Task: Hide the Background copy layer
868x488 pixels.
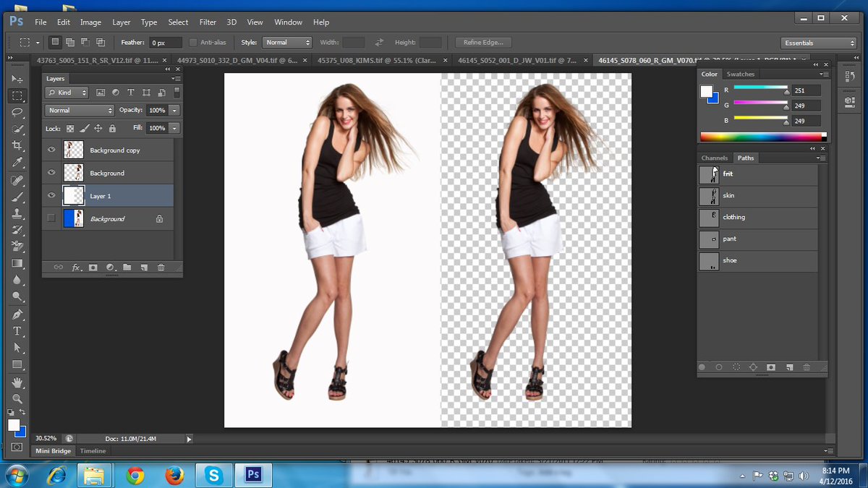Action: pyautogui.click(x=51, y=150)
